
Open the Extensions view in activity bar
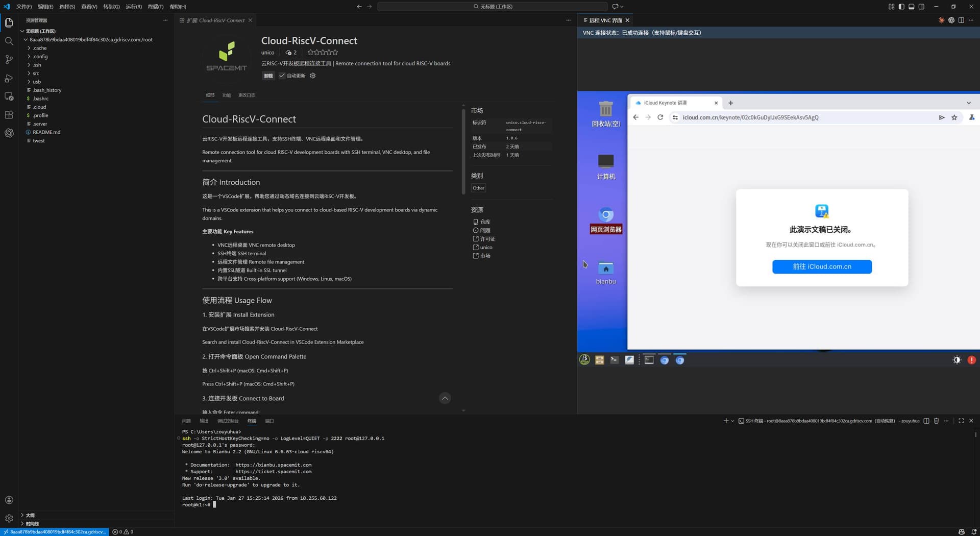tap(9, 115)
